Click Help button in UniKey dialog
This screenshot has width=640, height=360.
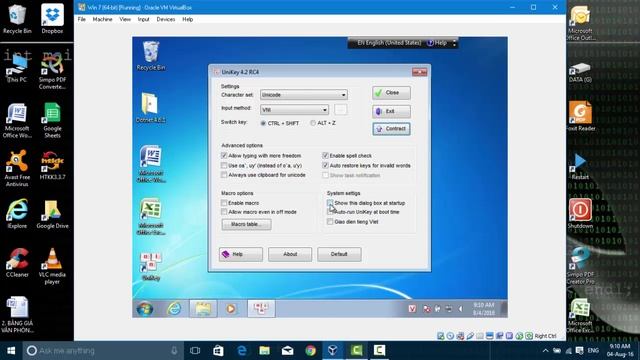[x=240, y=254]
